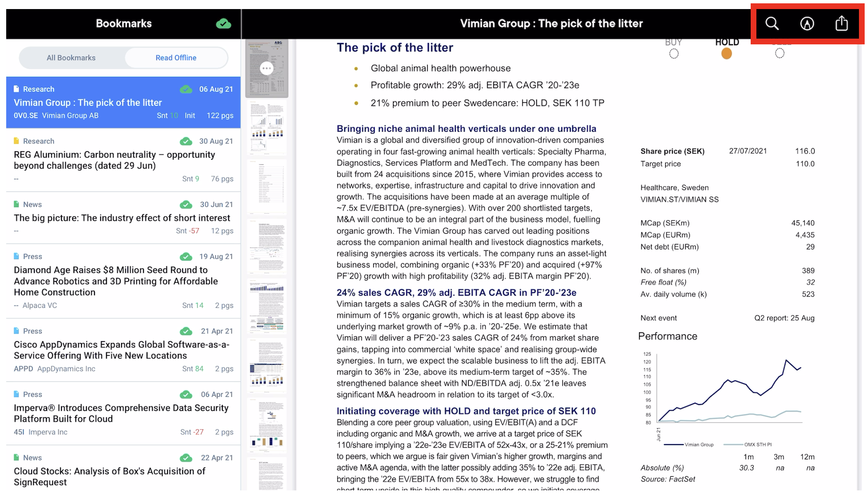Jump to fifth page thumbnail

tap(267, 306)
